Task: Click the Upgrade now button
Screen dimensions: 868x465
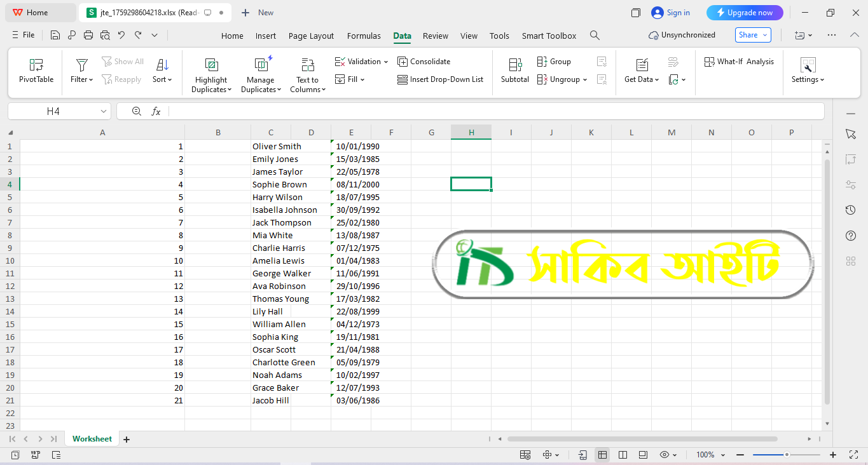Action: pos(745,13)
